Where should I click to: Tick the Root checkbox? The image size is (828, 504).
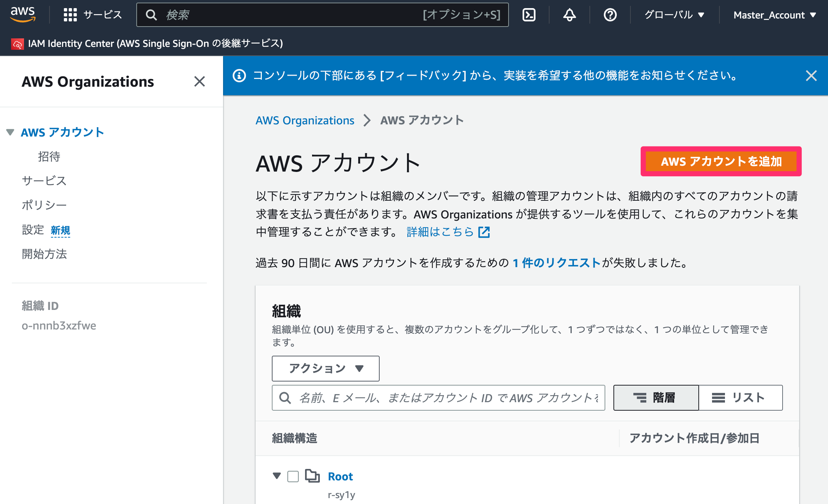293,476
